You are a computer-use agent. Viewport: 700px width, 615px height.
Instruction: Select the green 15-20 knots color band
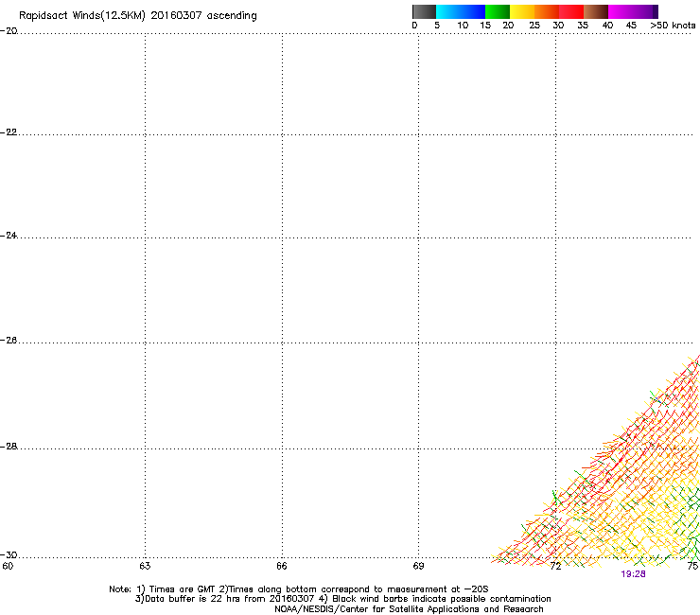[x=498, y=11]
